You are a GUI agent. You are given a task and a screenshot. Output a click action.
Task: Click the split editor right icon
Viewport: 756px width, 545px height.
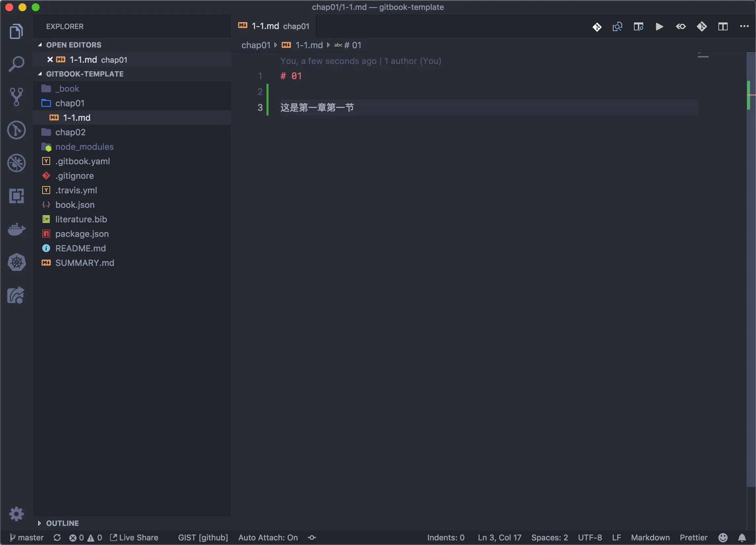point(723,26)
